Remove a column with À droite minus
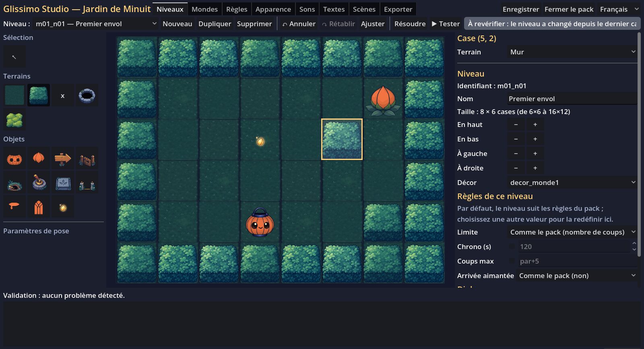Viewport: 644px width, 349px height. click(516, 168)
